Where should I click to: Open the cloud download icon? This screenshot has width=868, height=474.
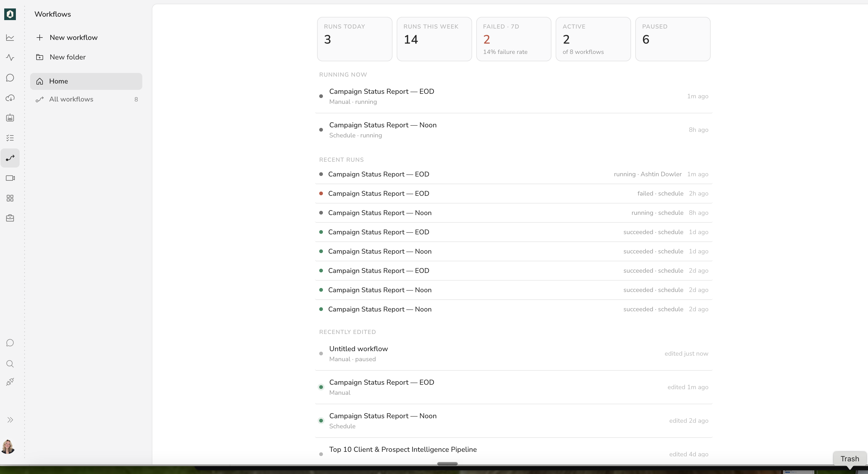click(x=10, y=98)
